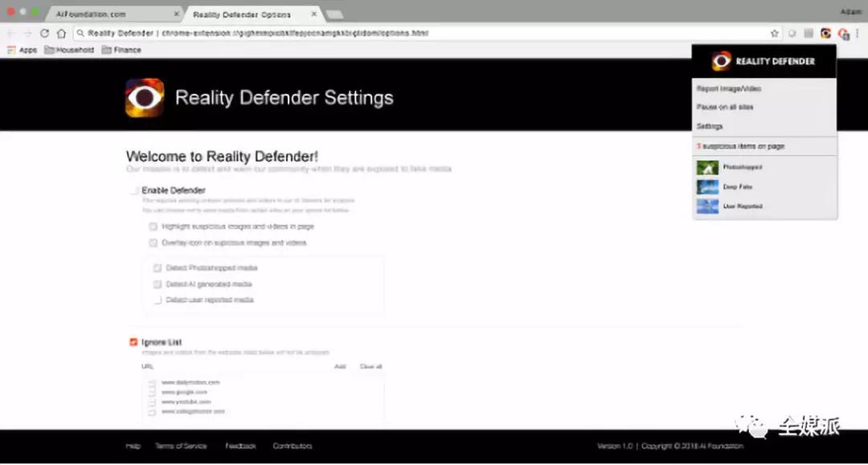
Task: Click the gray square extension icon
Action: coord(809,33)
